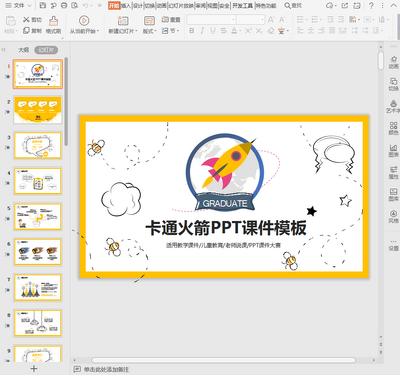Viewport: 400px width, 375px height.
Task: Add new slide with plus button
Action: (x=34, y=368)
